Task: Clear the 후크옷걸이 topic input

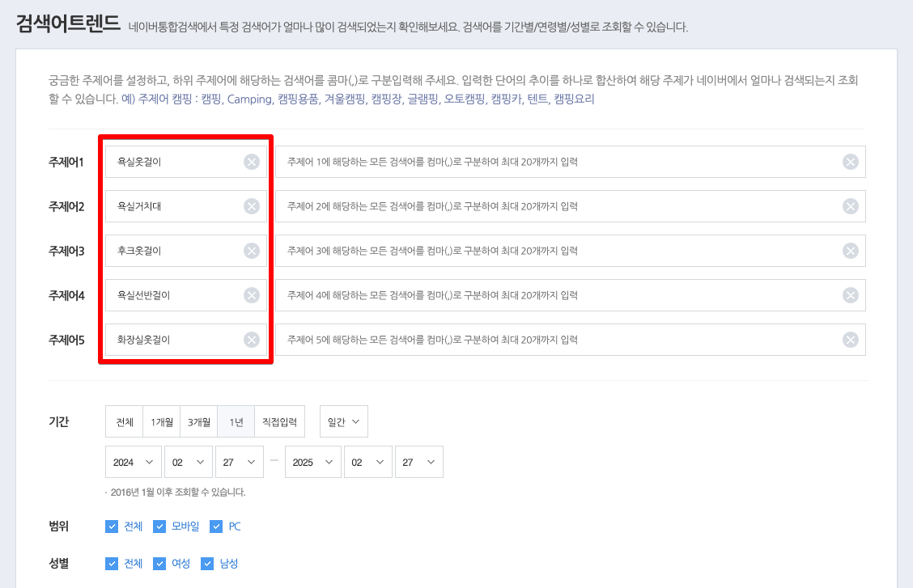Action: click(x=253, y=250)
